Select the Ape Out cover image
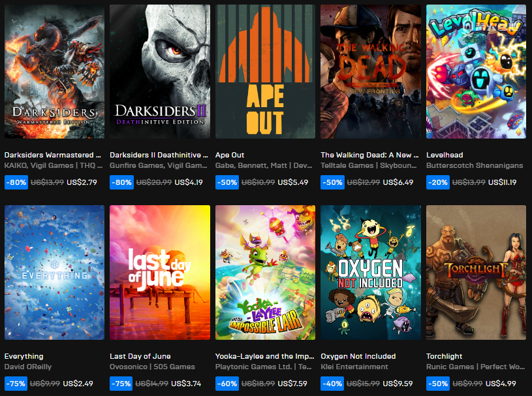 (x=265, y=71)
